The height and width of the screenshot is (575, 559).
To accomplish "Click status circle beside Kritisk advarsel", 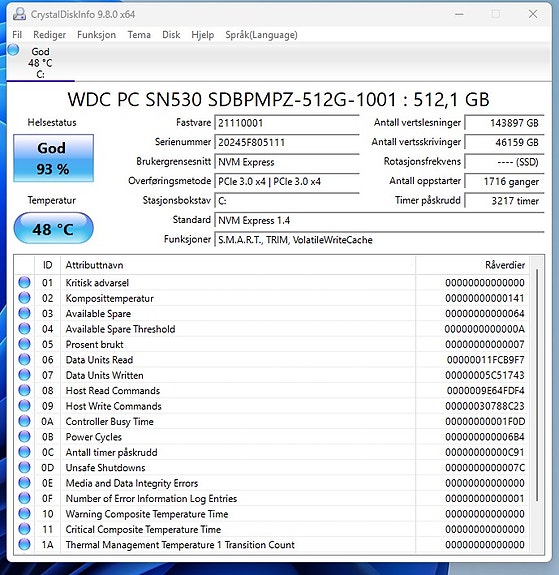I will pos(24,282).
